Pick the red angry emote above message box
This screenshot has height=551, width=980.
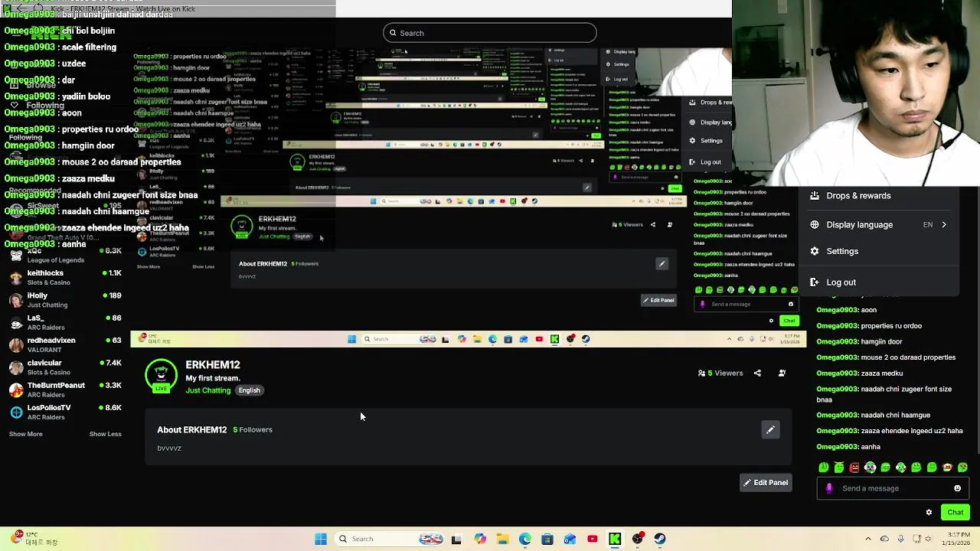[854, 468]
